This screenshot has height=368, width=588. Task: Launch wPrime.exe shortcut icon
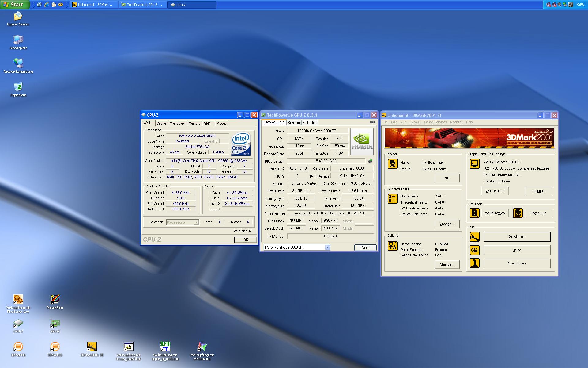[x=202, y=347]
